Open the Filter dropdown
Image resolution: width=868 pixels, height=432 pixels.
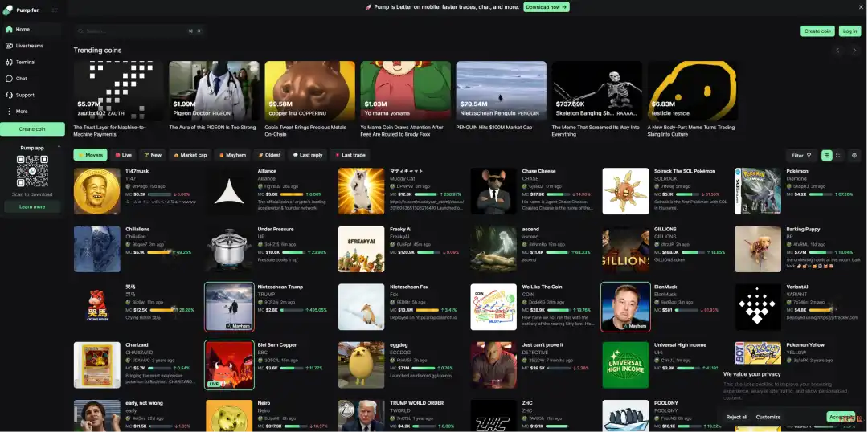point(801,155)
